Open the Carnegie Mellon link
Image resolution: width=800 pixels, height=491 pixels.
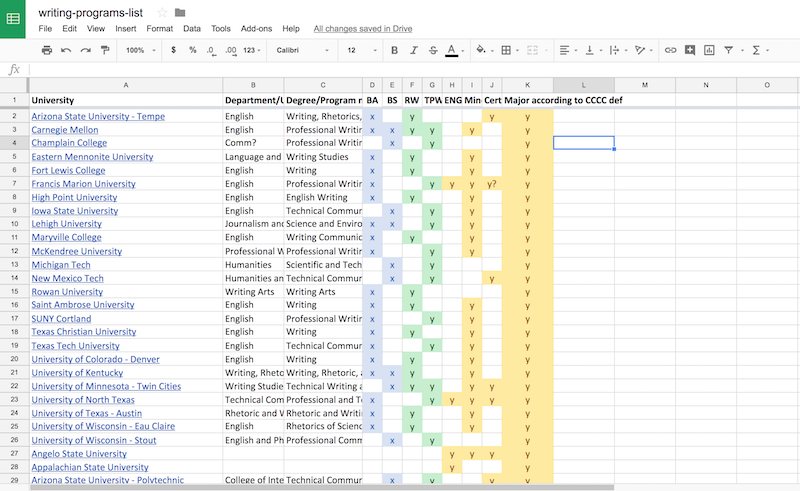tap(65, 130)
